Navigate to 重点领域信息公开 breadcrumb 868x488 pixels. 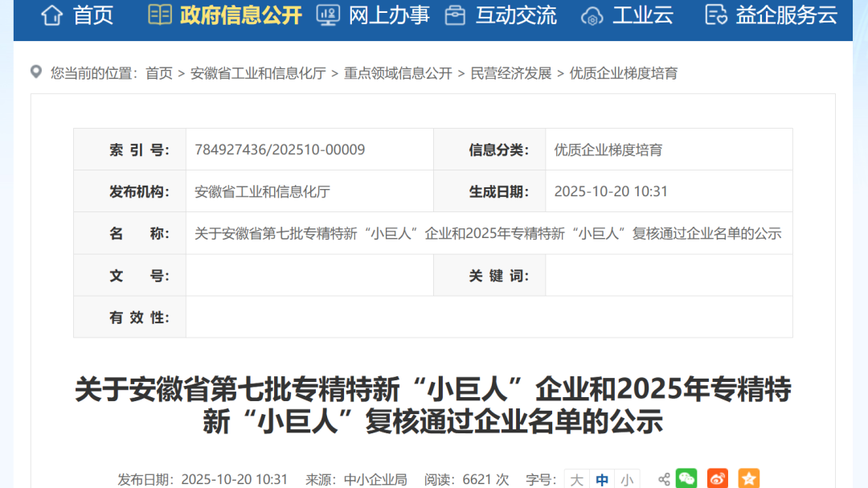coord(398,73)
